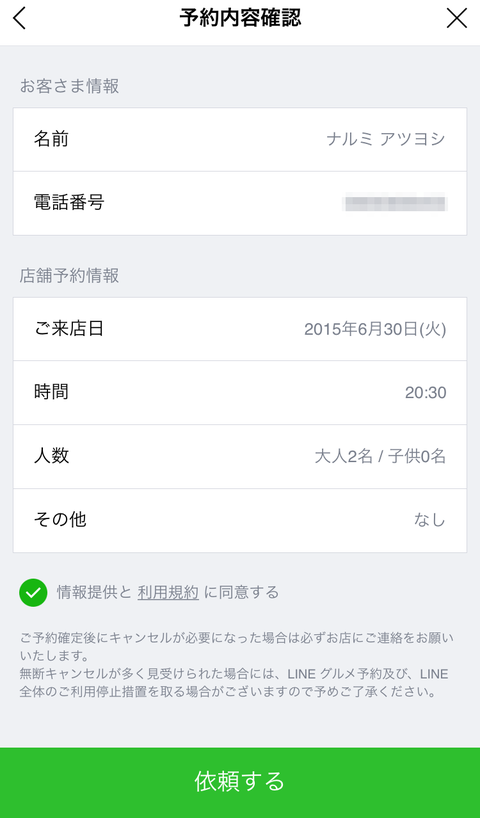Select the その他 row
Screen dimensions: 480x818
coord(240,520)
